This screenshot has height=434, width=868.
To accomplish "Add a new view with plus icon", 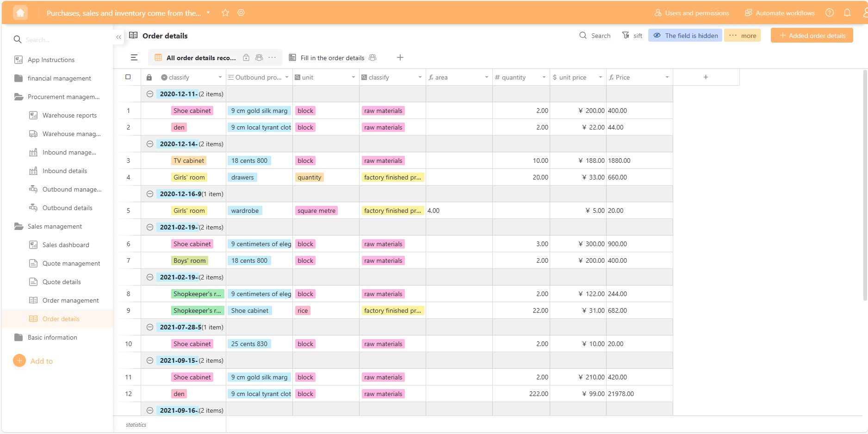I will [400, 58].
